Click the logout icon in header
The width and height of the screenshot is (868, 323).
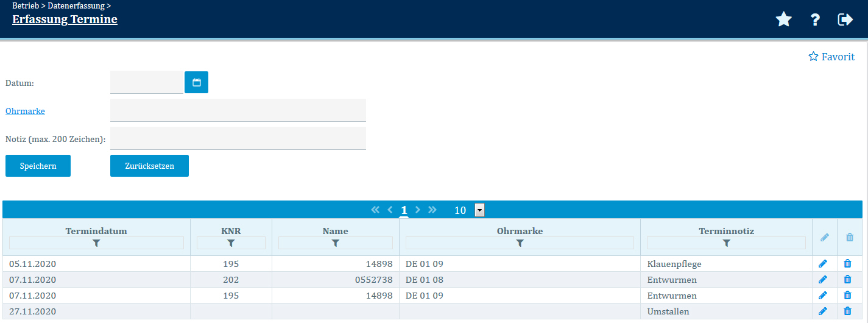pyautogui.click(x=845, y=20)
